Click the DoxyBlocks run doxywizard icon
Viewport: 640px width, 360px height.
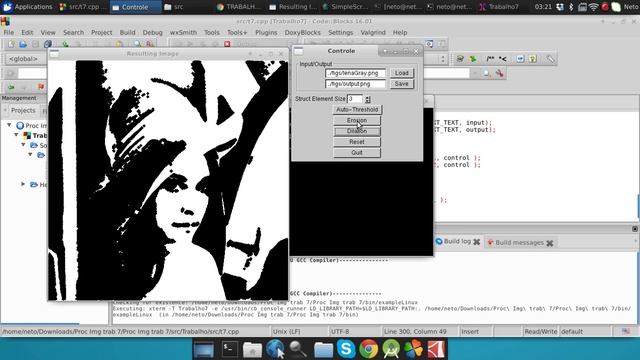[x=460, y=59]
